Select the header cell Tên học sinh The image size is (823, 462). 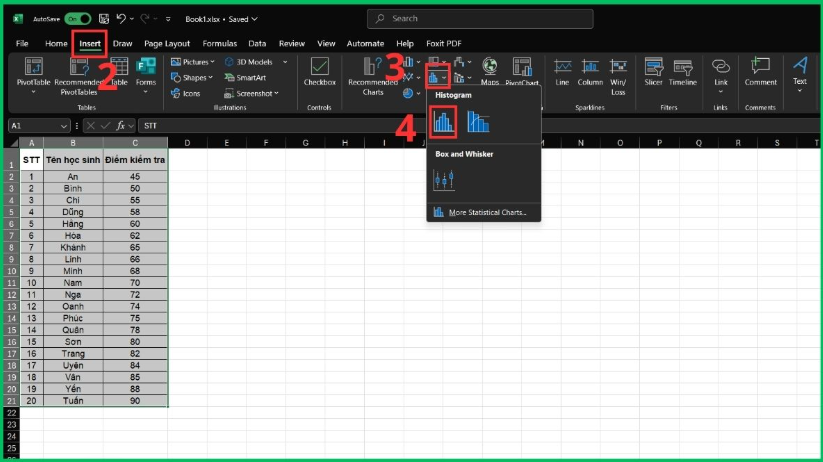(x=73, y=160)
